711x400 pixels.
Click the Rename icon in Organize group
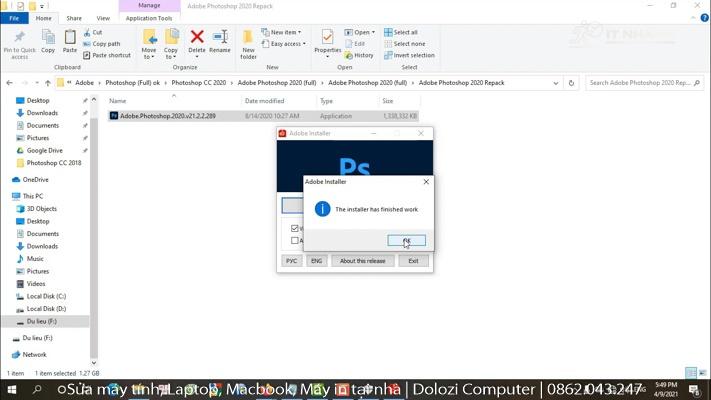220,40
